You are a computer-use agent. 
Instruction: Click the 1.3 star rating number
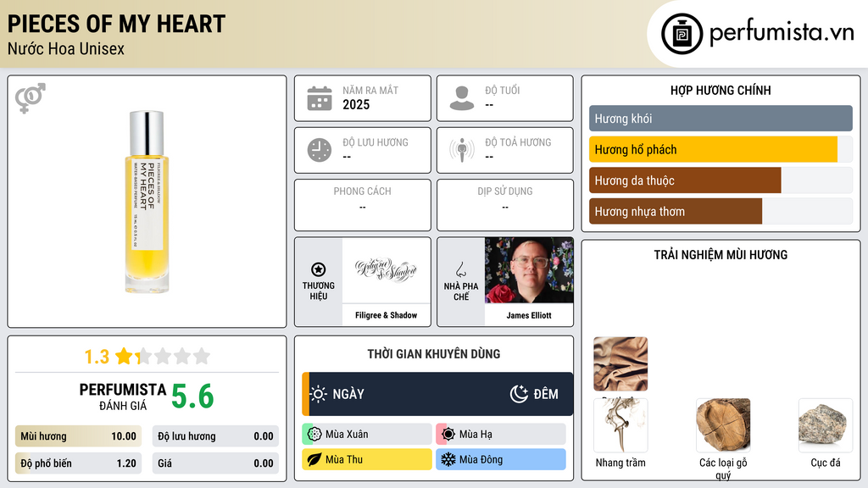97,357
